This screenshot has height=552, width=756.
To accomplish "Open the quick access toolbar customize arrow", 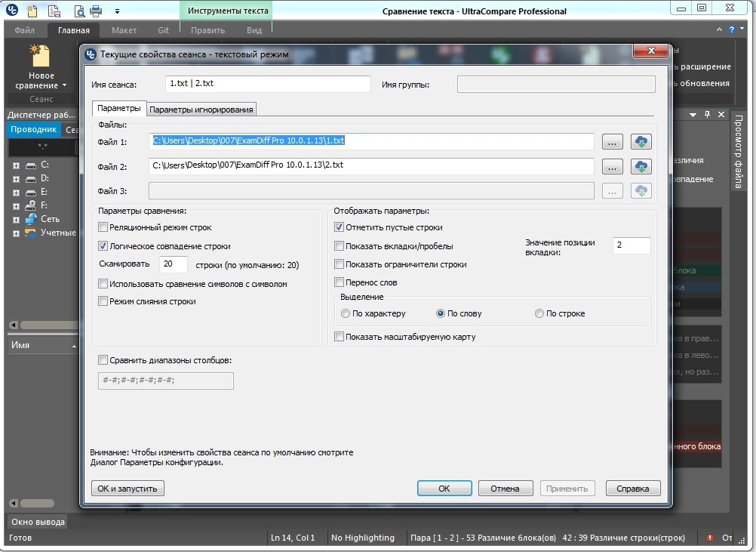I will pyautogui.click(x=117, y=11).
